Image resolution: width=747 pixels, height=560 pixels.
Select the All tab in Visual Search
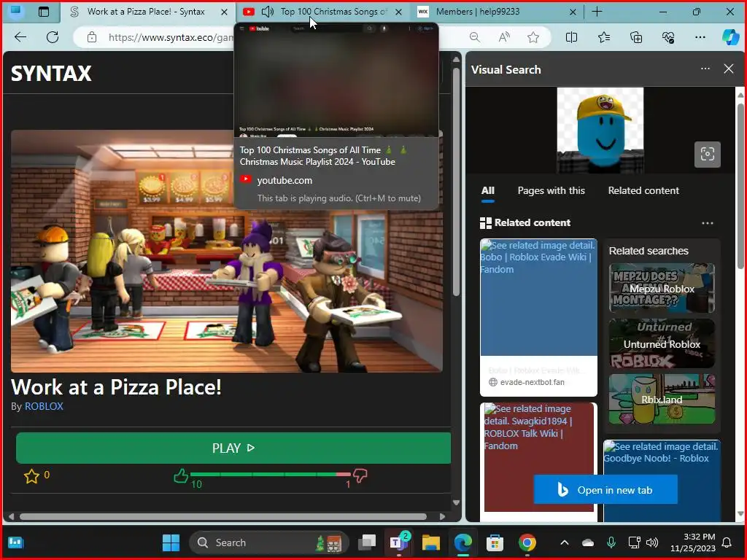click(x=488, y=190)
